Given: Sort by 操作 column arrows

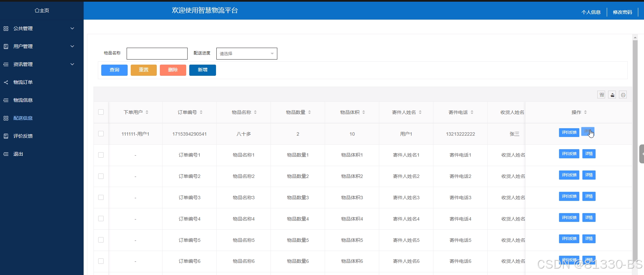Looking at the screenshot, I should [585, 112].
